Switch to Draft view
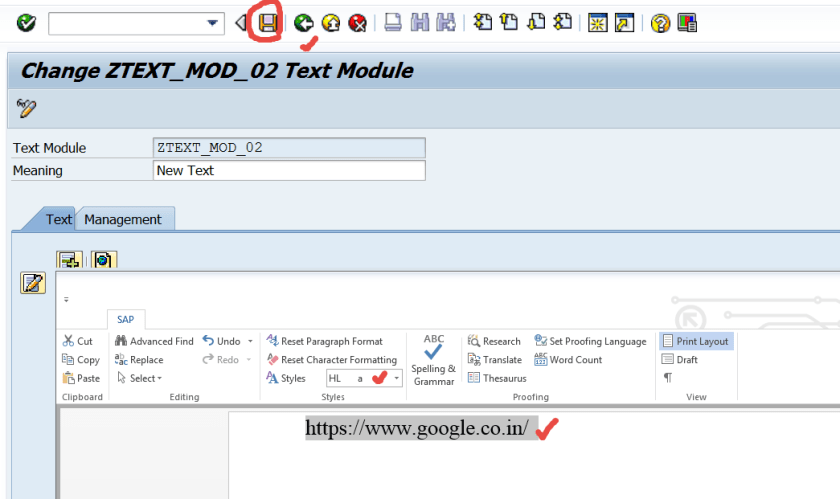This screenshot has width=840, height=499. [680, 360]
